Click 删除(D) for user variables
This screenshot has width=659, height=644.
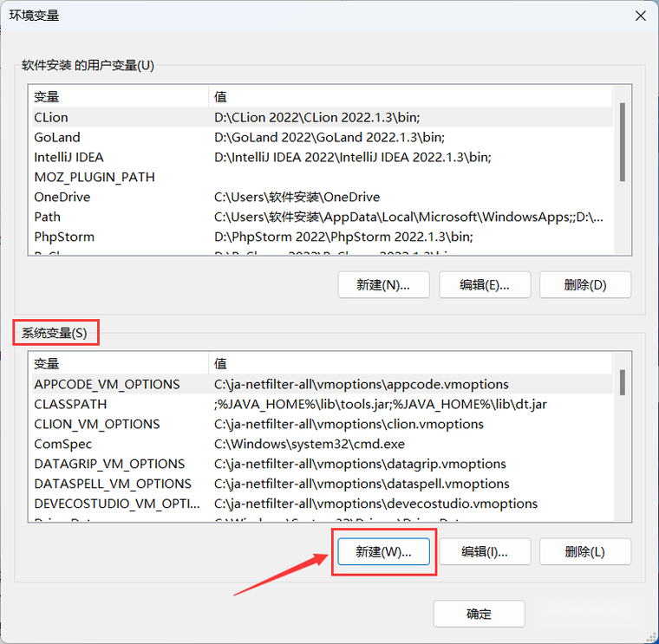pos(585,285)
